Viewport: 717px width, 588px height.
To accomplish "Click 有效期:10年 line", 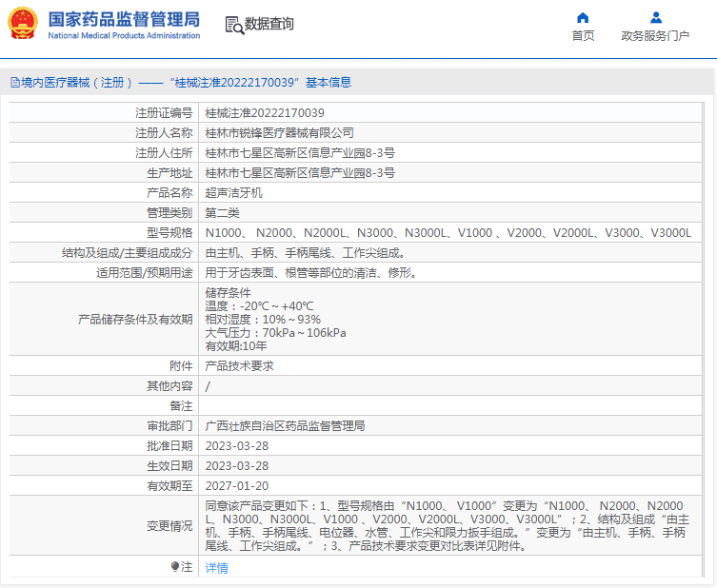I will click(x=236, y=346).
